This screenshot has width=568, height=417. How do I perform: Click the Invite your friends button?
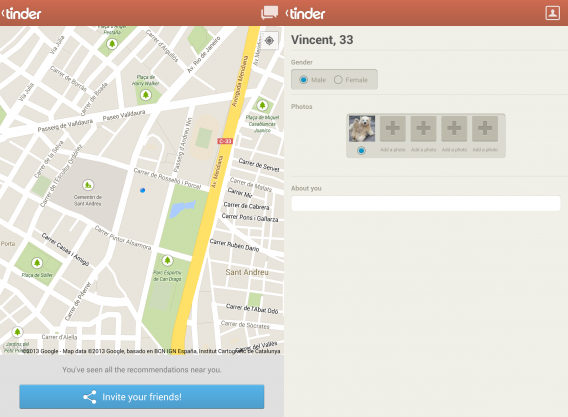(142, 397)
